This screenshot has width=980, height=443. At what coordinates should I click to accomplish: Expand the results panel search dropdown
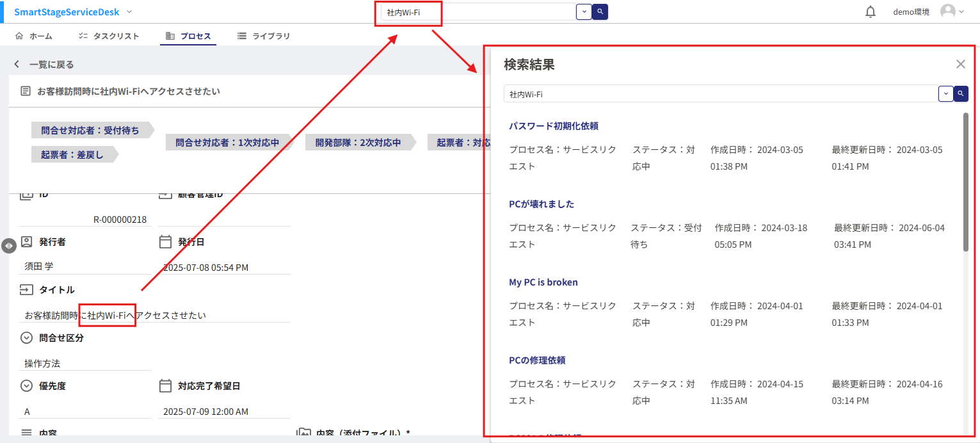945,93
